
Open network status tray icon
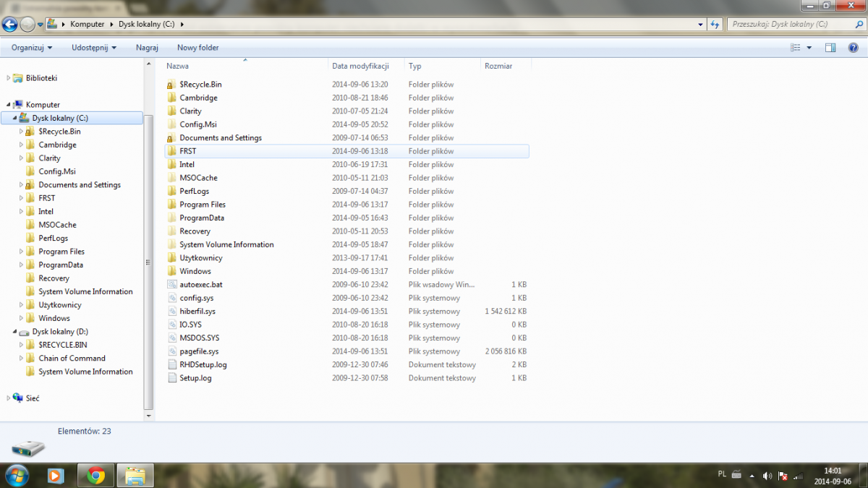(x=799, y=476)
